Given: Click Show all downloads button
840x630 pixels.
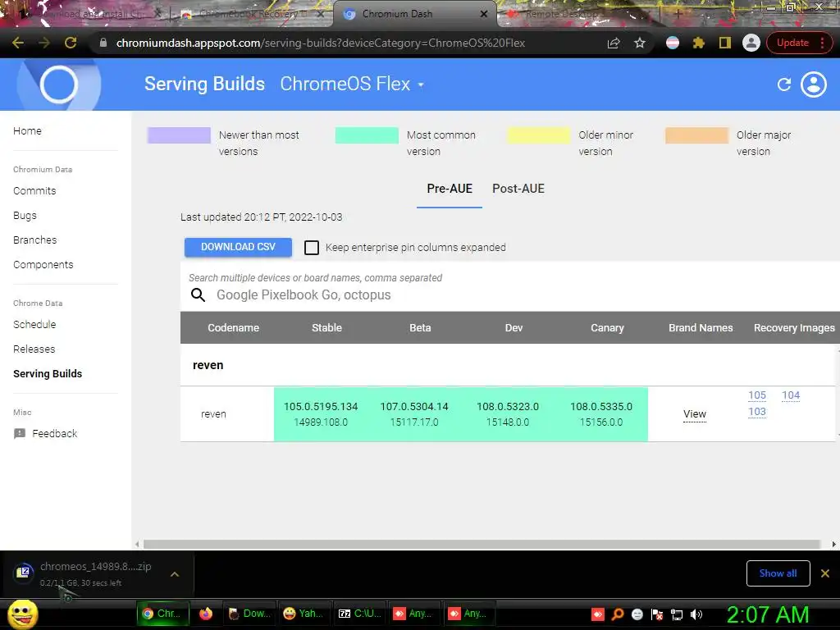Looking at the screenshot, I should click(778, 573).
